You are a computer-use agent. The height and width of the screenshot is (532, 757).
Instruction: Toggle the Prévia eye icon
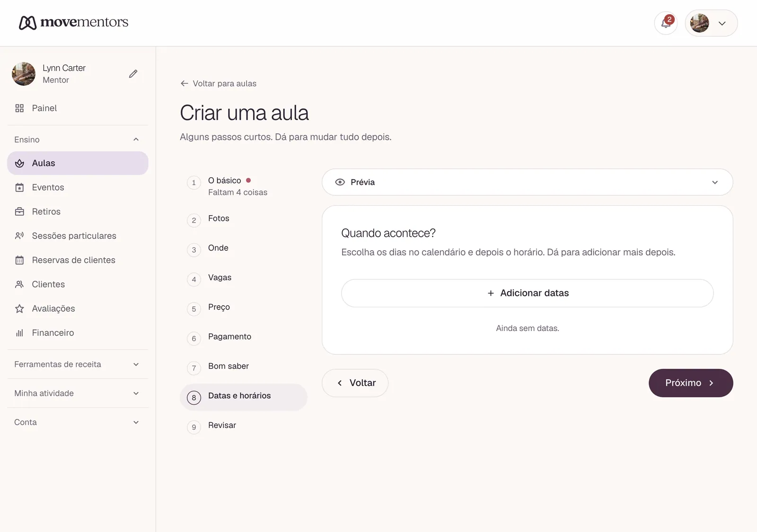coord(340,182)
